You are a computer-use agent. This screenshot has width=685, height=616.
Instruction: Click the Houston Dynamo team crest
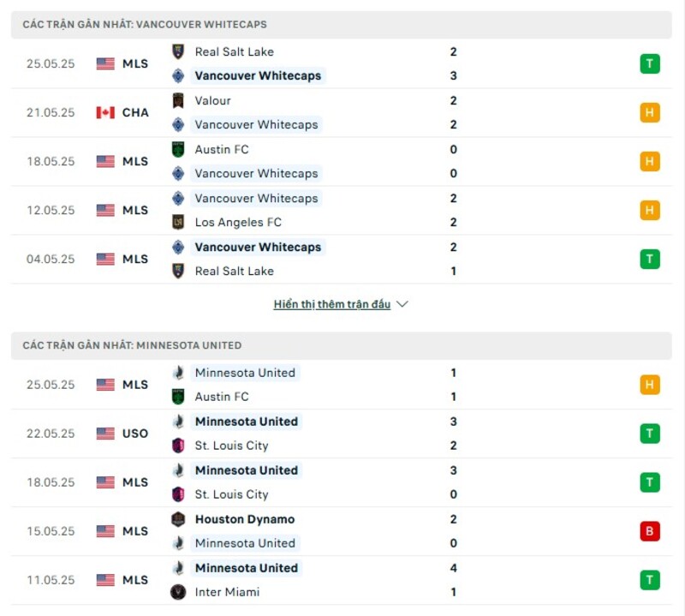[x=178, y=519]
